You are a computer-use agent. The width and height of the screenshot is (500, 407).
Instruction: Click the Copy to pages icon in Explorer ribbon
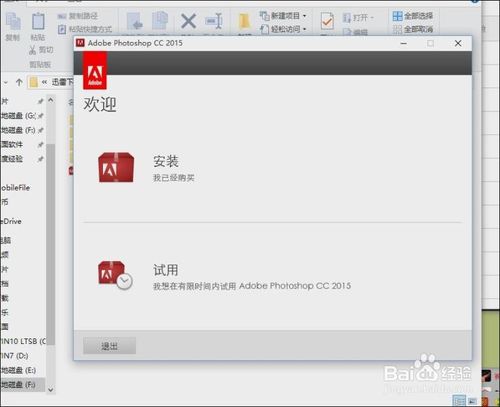click(160, 21)
